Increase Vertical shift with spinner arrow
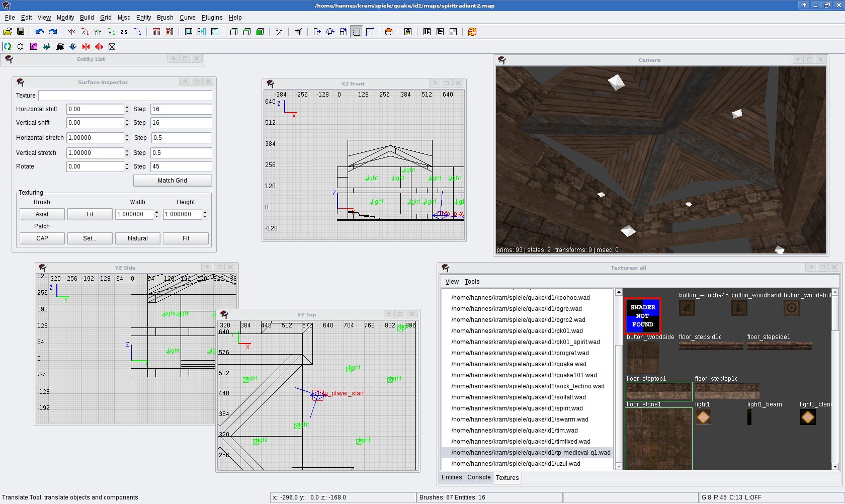The width and height of the screenshot is (845, 504). [127, 120]
